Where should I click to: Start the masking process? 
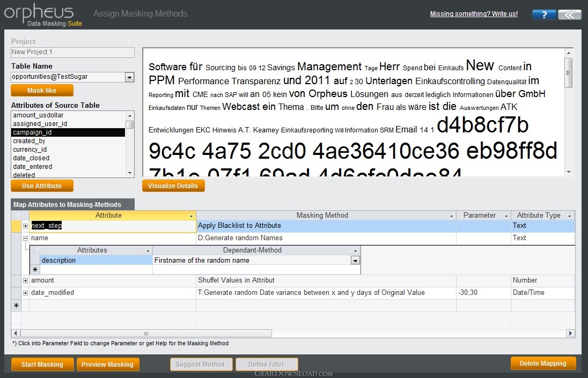pos(42,364)
